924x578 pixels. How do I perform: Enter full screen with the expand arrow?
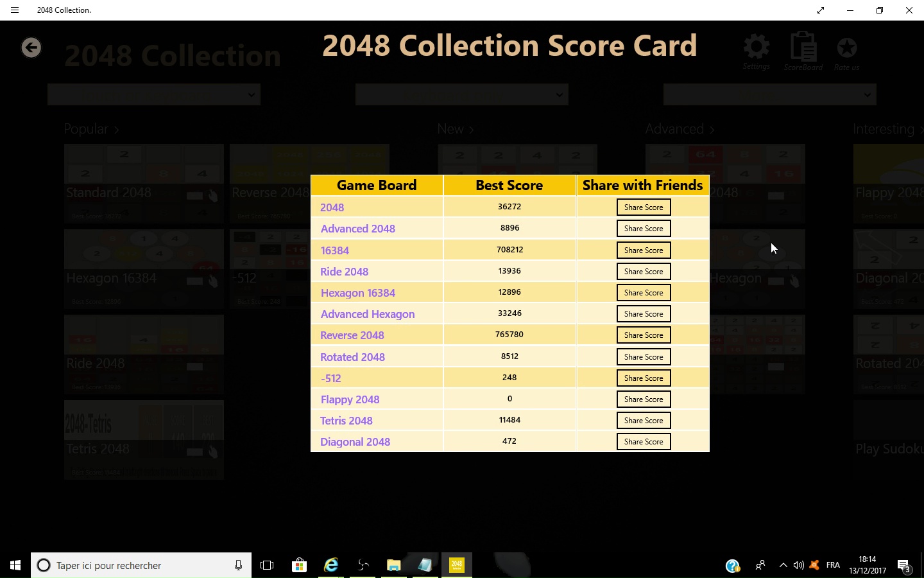[821, 10]
